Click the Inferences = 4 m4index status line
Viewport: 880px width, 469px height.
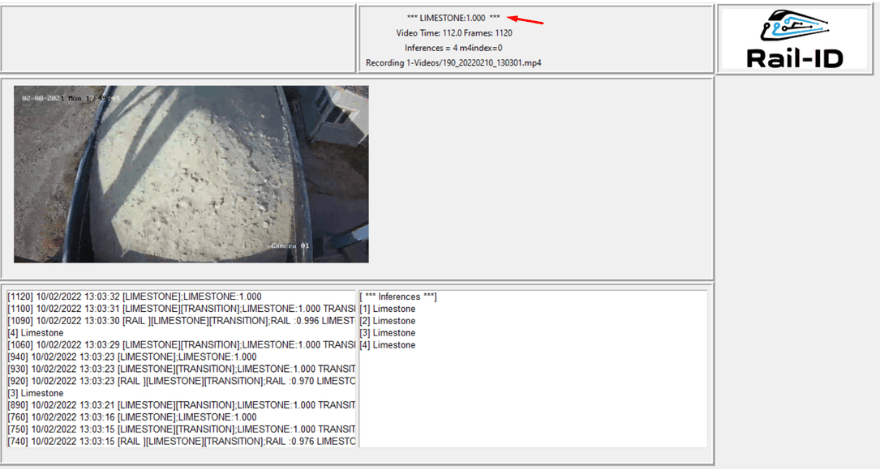(x=453, y=48)
